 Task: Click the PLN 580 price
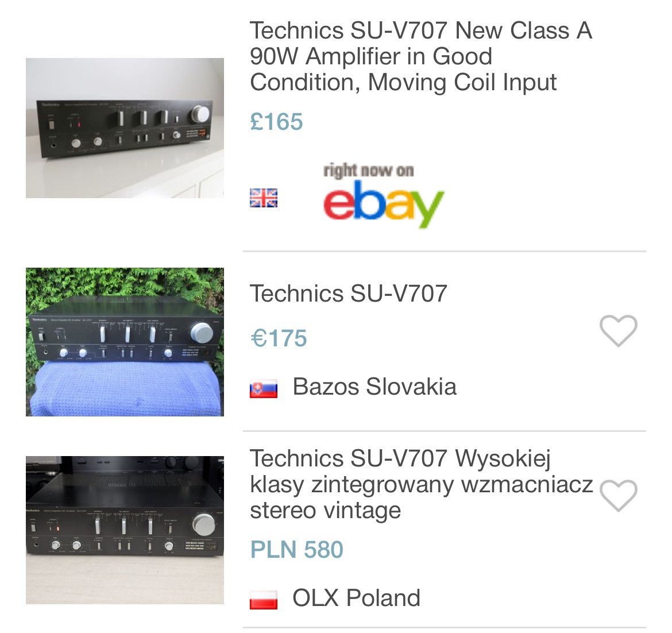pos(296,550)
